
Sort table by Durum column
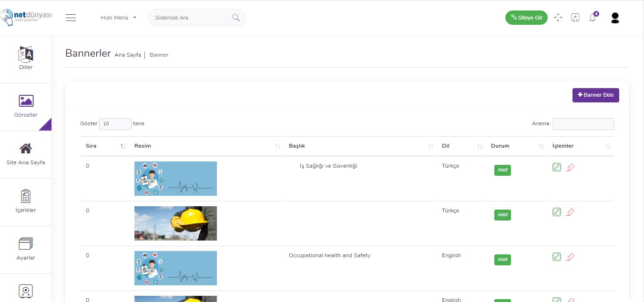(x=517, y=146)
